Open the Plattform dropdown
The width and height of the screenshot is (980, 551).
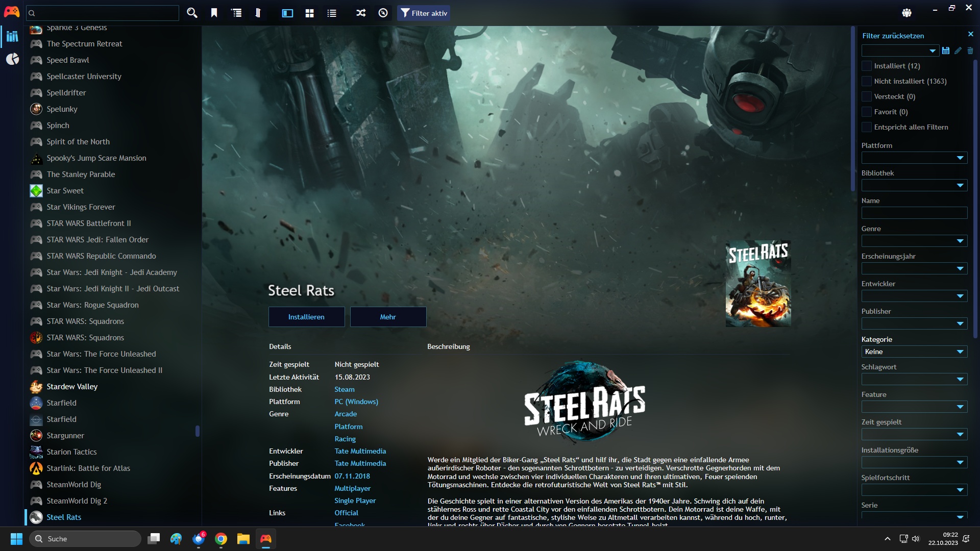pos(914,158)
